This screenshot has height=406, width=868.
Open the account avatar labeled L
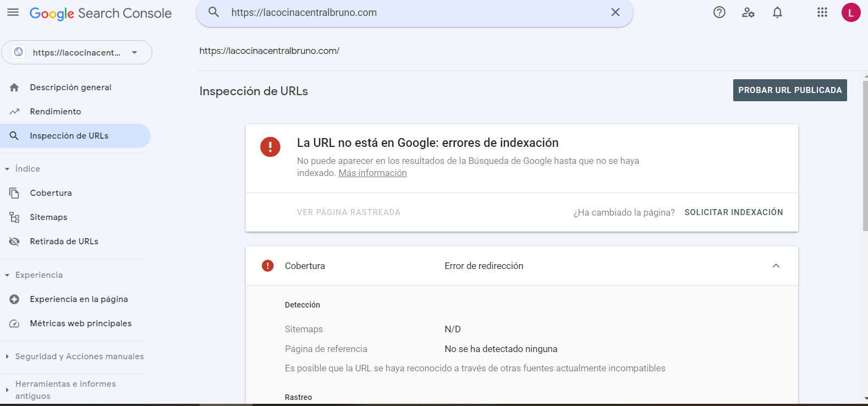click(x=851, y=12)
